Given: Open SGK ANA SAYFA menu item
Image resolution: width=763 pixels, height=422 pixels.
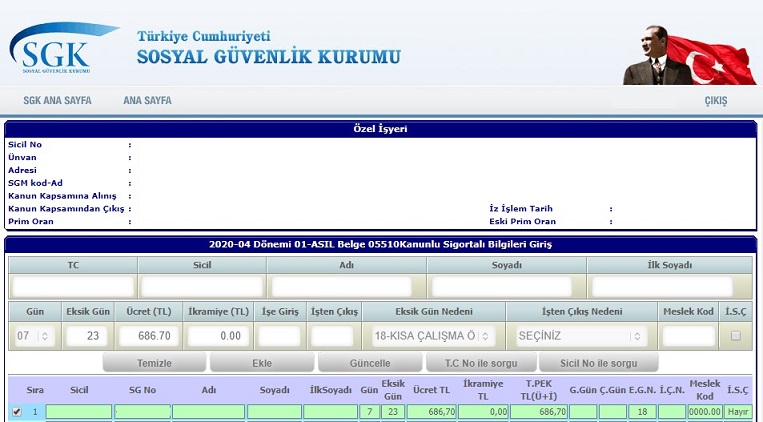Looking at the screenshot, I should pyautogui.click(x=57, y=100).
